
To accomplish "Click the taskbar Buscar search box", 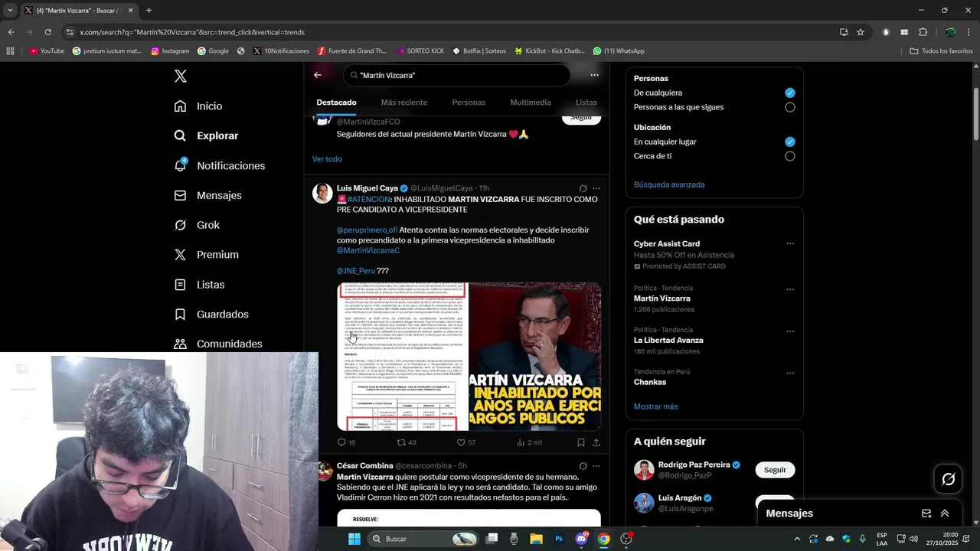I will pyautogui.click(x=423, y=539).
